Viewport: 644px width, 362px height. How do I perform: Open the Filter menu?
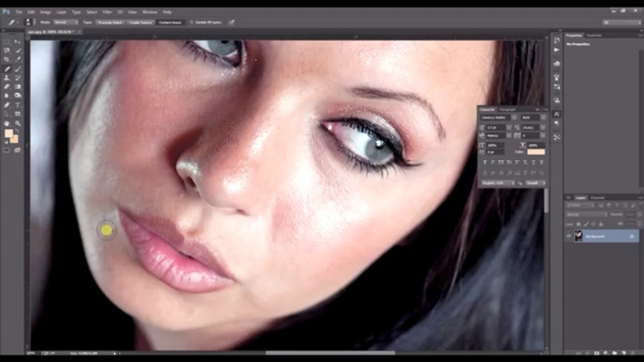pyautogui.click(x=107, y=12)
